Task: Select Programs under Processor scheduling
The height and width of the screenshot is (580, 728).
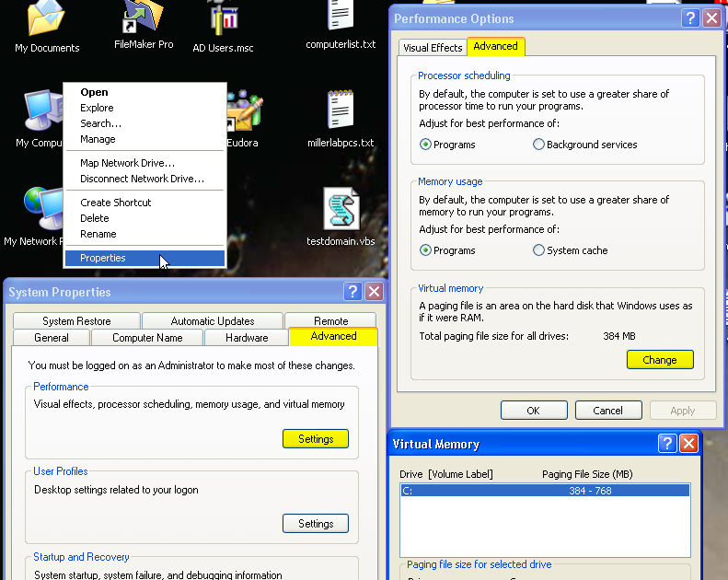Action: coord(447,145)
